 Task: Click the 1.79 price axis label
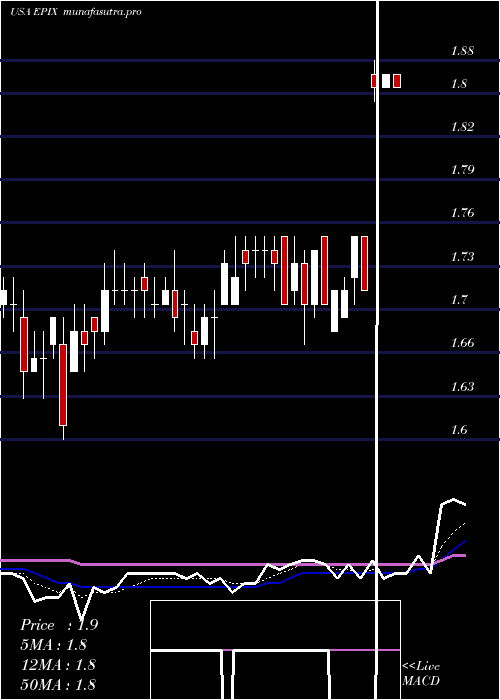click(462, 170)
